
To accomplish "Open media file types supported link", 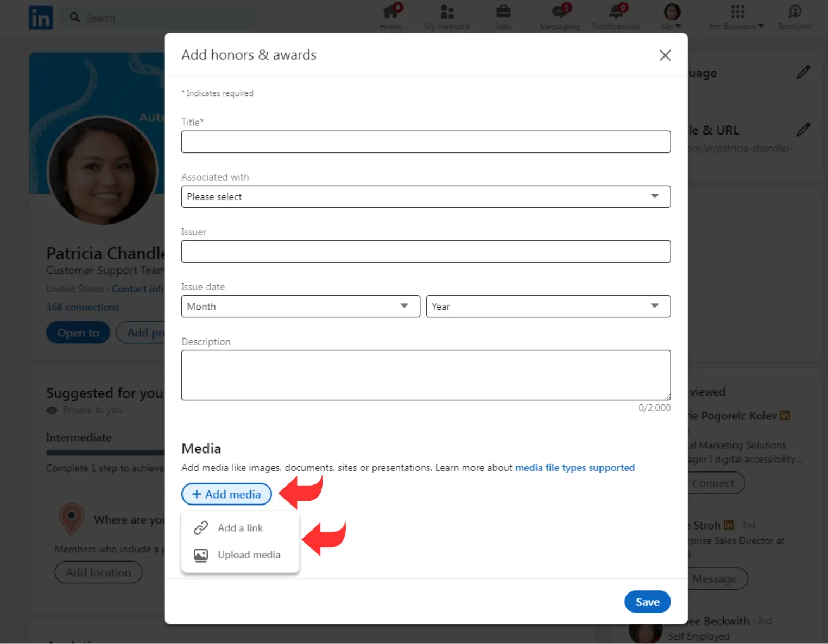I will (x=575, y=468).
